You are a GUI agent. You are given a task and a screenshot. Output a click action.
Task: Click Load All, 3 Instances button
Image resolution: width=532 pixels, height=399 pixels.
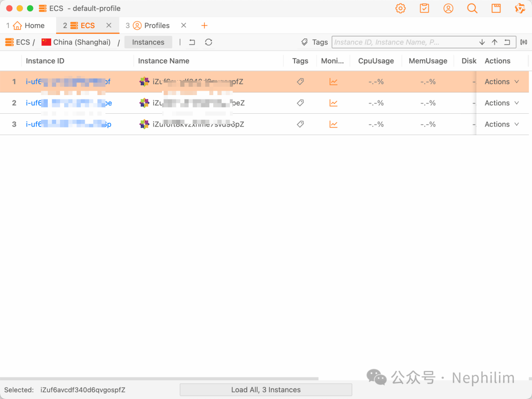point(266,390)
